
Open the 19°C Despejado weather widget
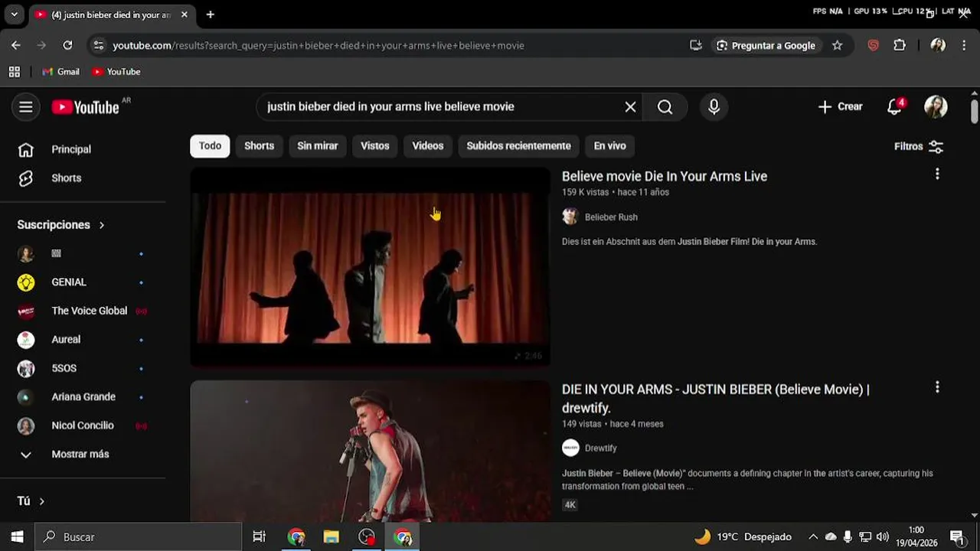[743, 537]
